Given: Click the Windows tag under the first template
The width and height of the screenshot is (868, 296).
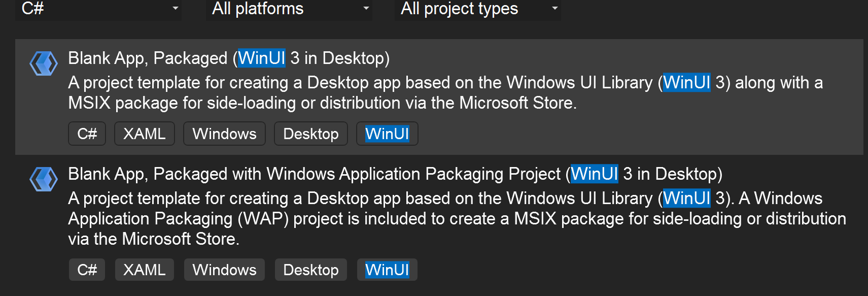Looking at the screenshot, I should [x=224, y=134].
